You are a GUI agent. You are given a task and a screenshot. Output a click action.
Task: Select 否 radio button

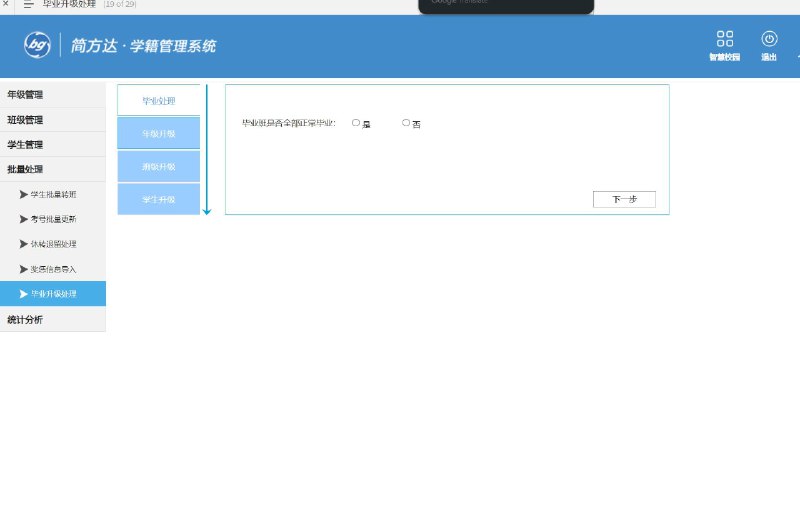406,122
